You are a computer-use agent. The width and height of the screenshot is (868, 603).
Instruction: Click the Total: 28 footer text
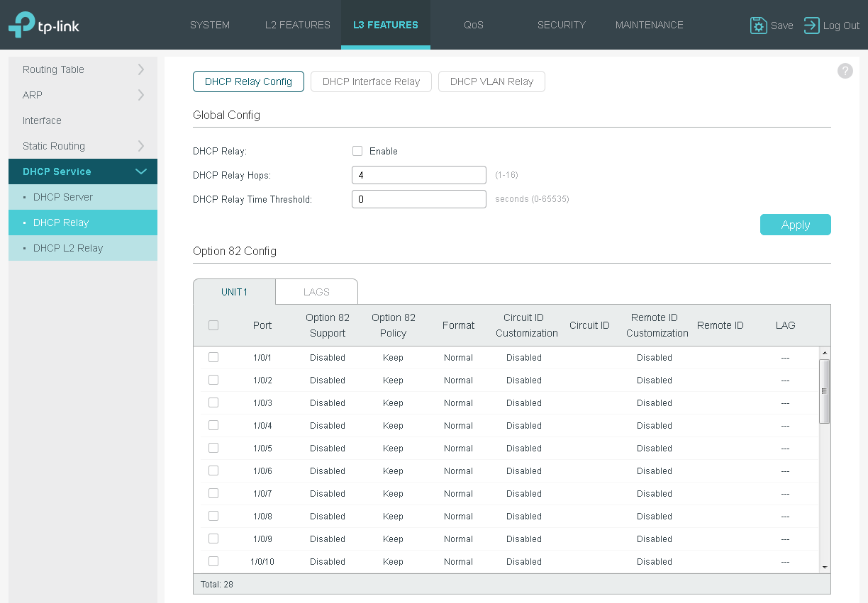point(217,585)
